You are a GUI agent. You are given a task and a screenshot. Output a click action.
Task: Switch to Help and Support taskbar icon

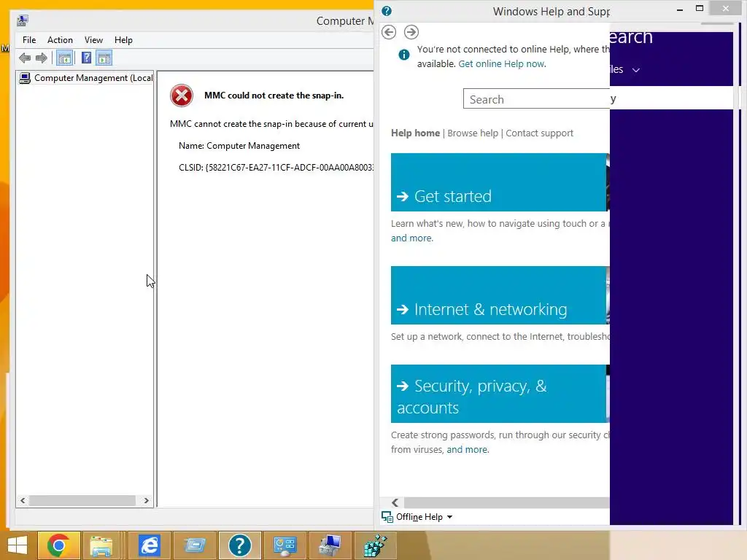pyautogui.click(x=239, y=545)
